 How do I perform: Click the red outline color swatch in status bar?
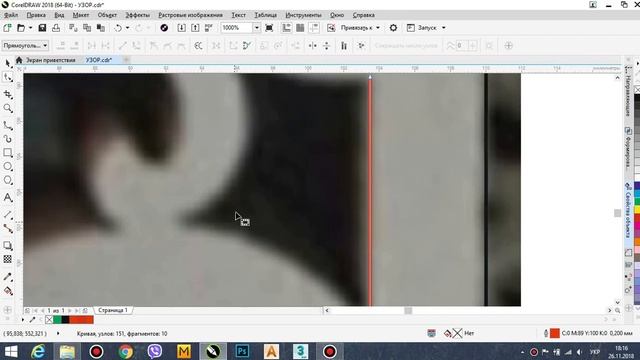tap(555, 333)
